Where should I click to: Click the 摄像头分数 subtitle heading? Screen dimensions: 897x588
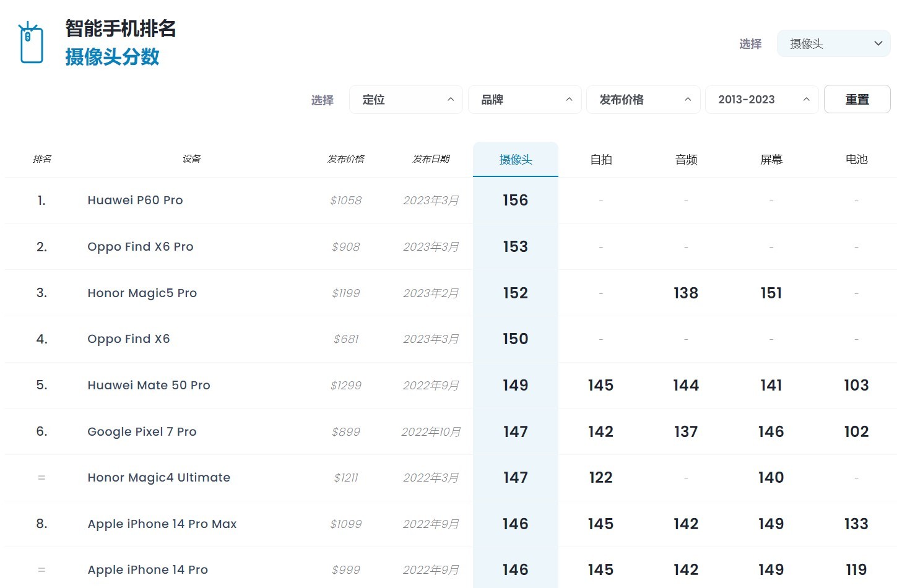(113, 57)
